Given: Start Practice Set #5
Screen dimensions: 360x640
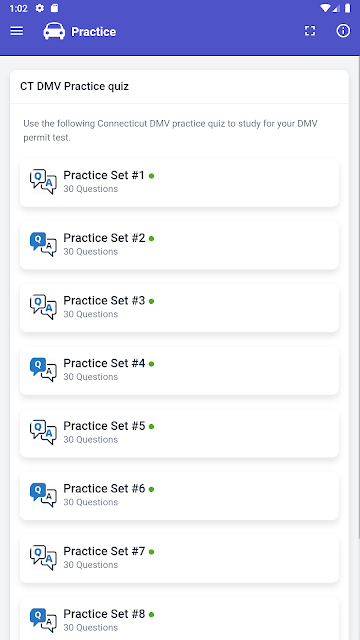Looking at the screenshot, I should point(179,433).
